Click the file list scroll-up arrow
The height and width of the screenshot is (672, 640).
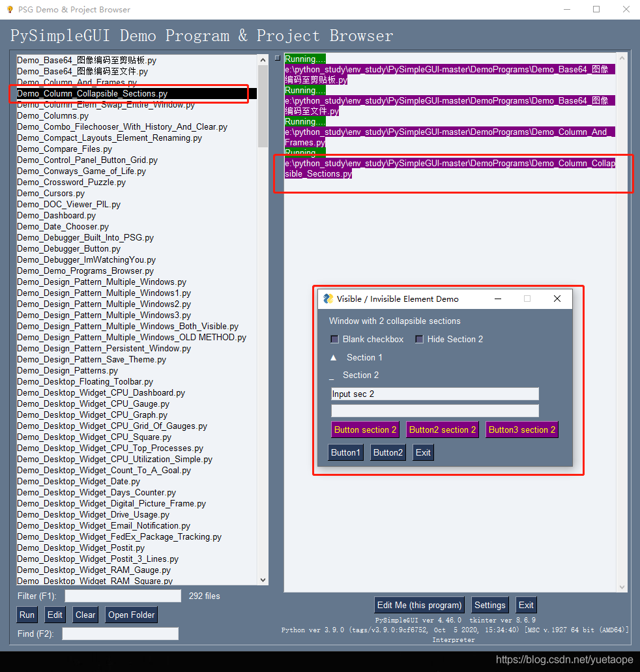(263, 61)
